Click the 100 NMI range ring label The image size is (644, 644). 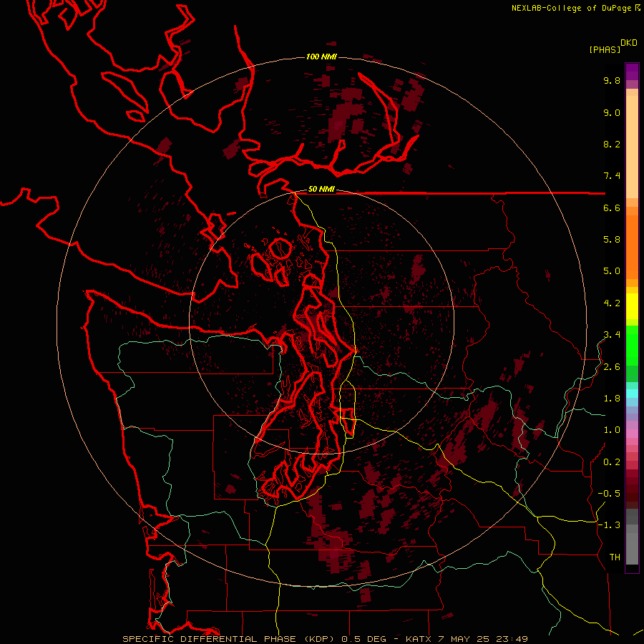[x=321, y=57]
